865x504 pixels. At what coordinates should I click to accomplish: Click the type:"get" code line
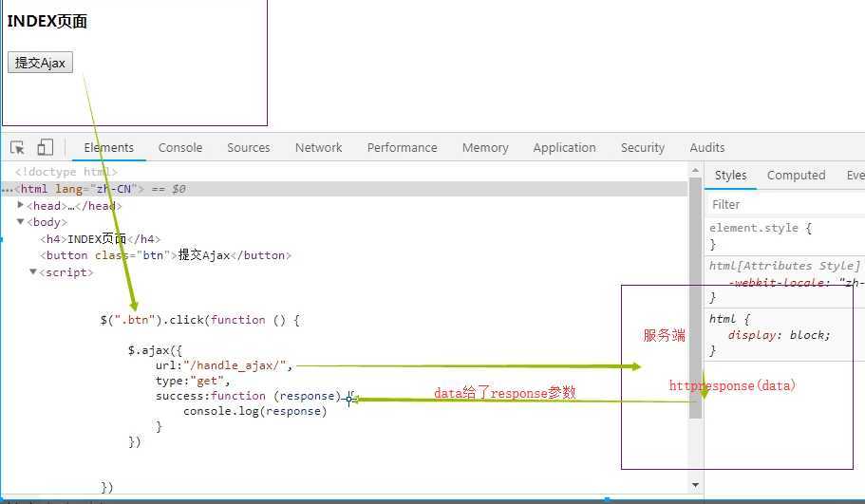click(x=193, y=381)
